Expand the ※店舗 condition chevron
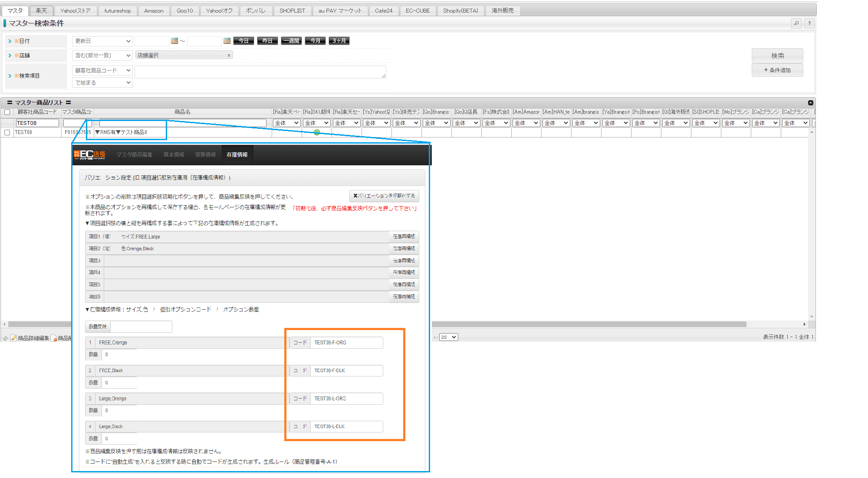Screen dimensions: 868x478 click(x=10, y=56)
